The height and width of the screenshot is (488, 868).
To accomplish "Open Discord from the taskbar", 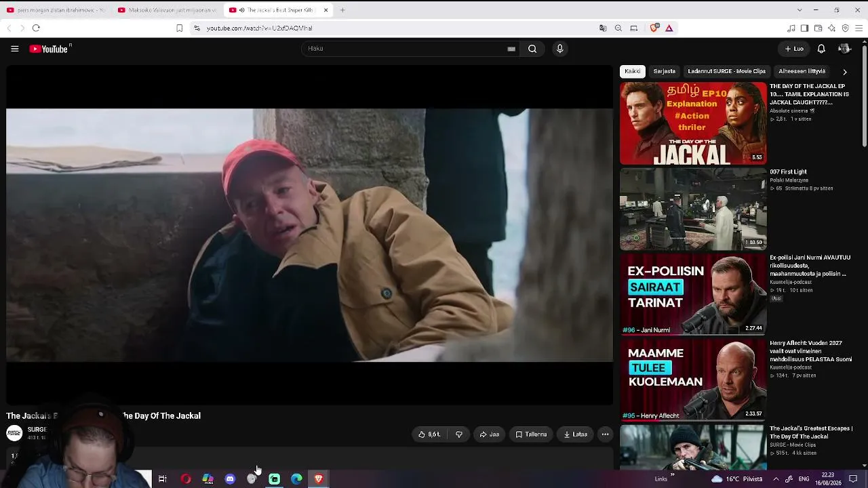I will (x=230, y=479).
